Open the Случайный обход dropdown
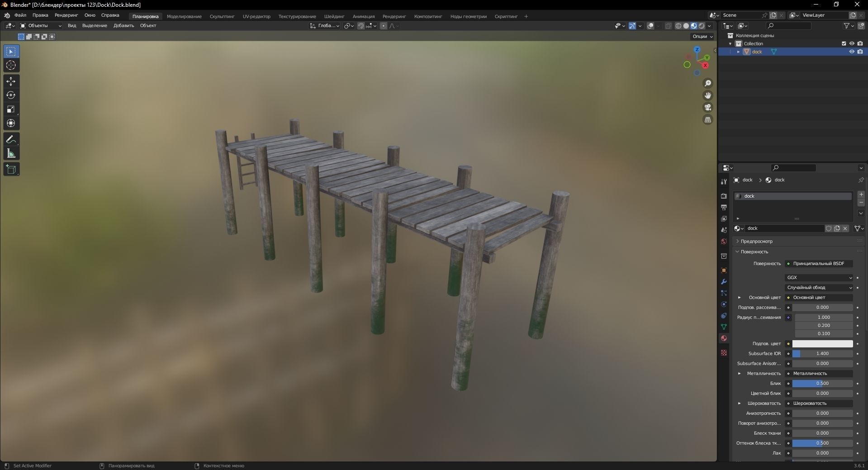 (x=819, y=288)
